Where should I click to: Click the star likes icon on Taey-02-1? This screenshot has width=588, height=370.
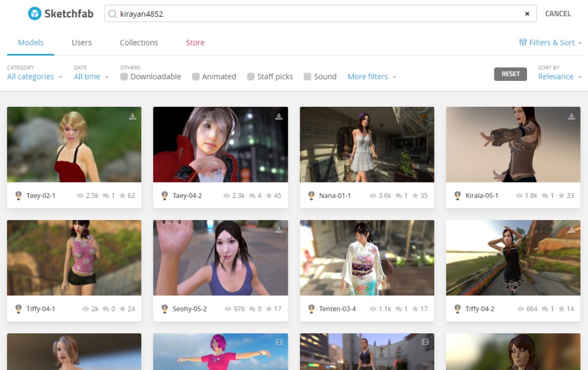(122, 195)
